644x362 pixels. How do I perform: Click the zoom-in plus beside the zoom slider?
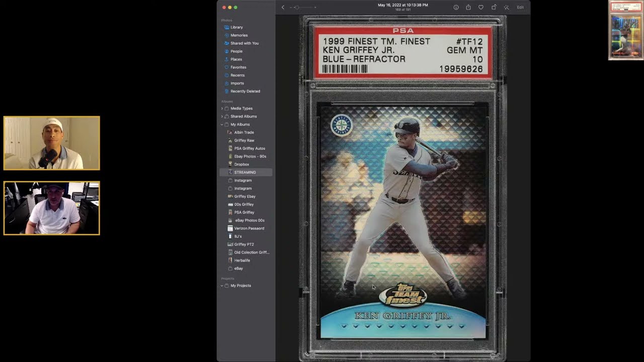[x=315, y=8]
